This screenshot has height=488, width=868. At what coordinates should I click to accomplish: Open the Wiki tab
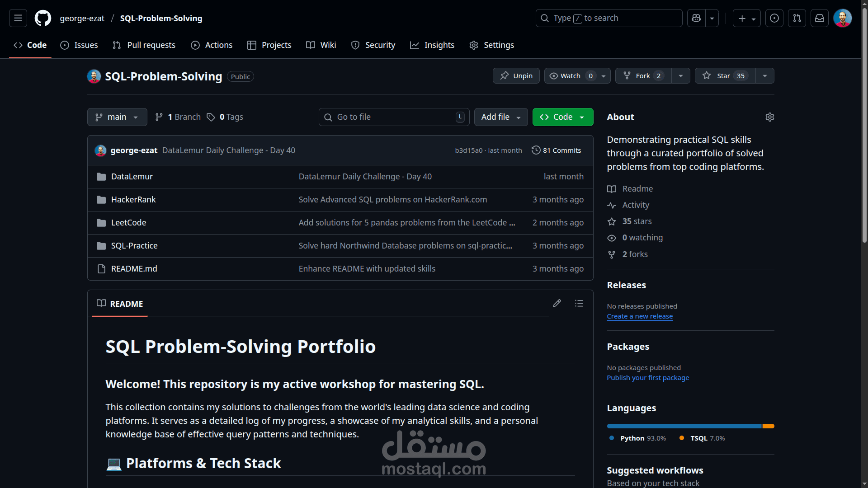pyautogui.click(x=321, y=45)
